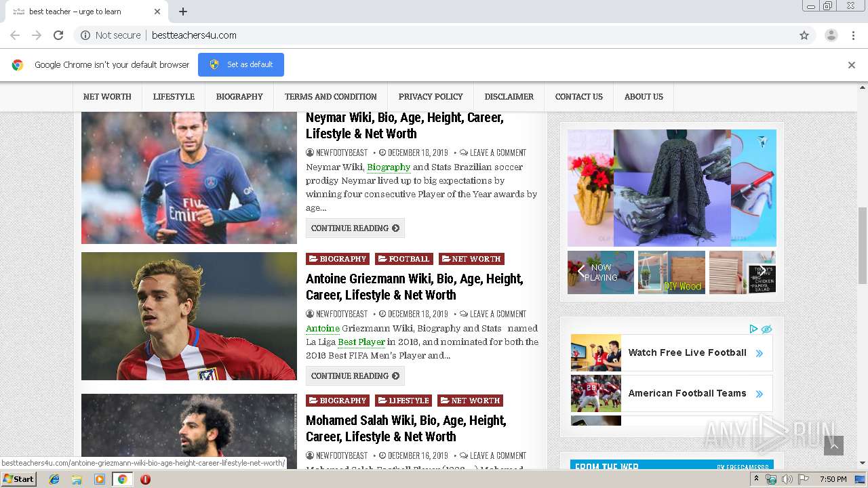
Task: Close the best teacher tab
Action: (157, 12)
